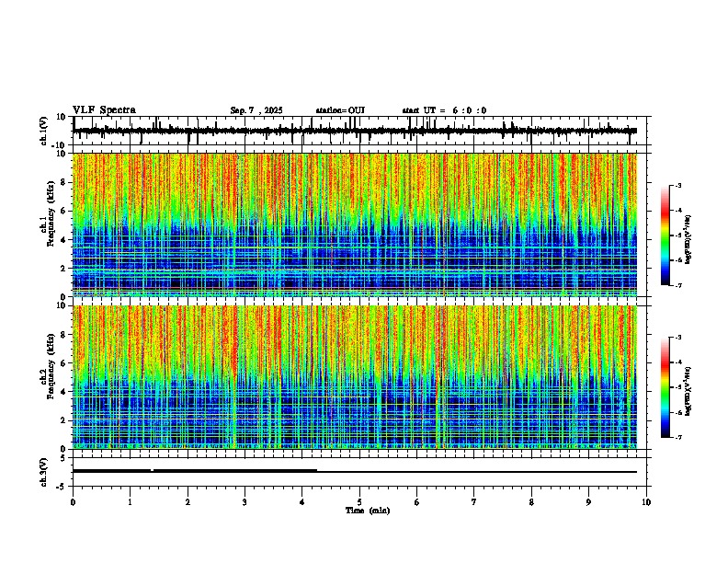Click the "Time (min)" axis label
Image resolution: width=728 pixels, height=563 pixels.
[368, 511]
